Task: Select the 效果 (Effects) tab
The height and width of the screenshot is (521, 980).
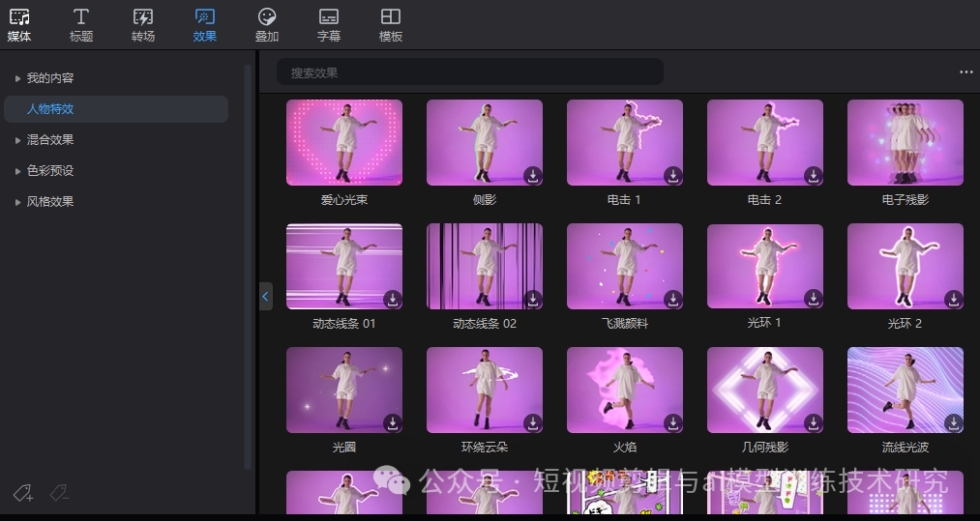Action: tap(205, 25)
